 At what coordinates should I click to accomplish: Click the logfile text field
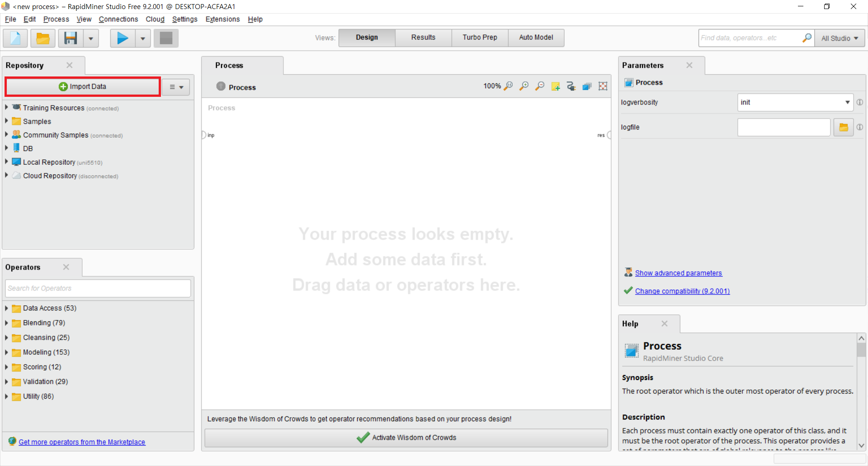tap(784, 127)
